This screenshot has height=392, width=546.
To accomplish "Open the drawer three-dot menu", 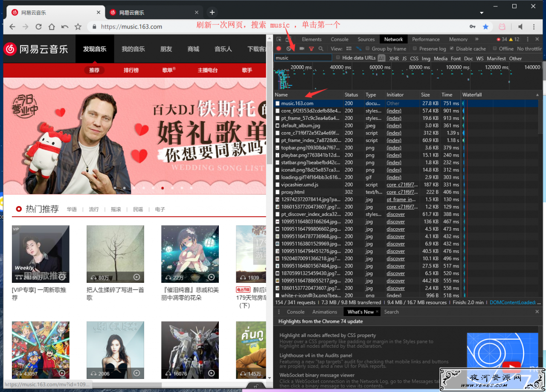I will 279,312.
